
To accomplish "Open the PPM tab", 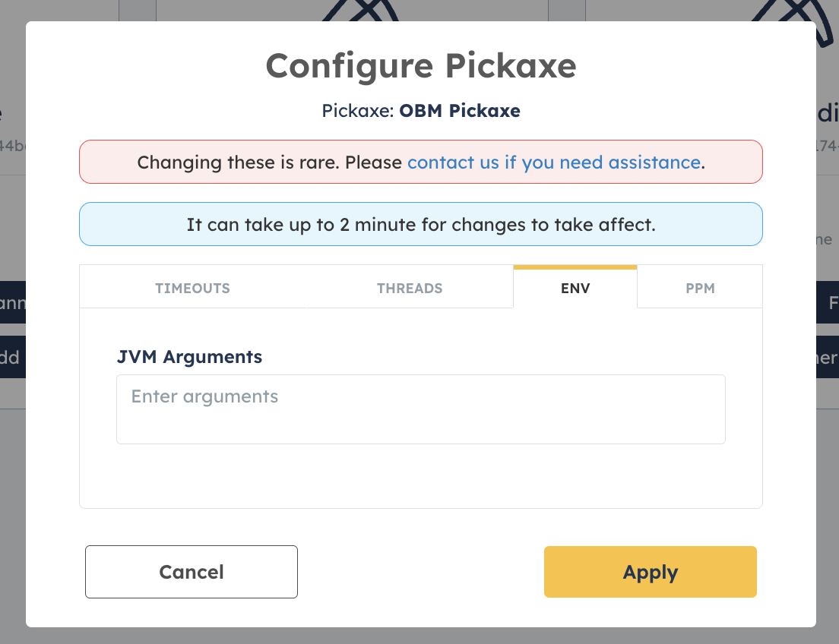I will point(699,289).
